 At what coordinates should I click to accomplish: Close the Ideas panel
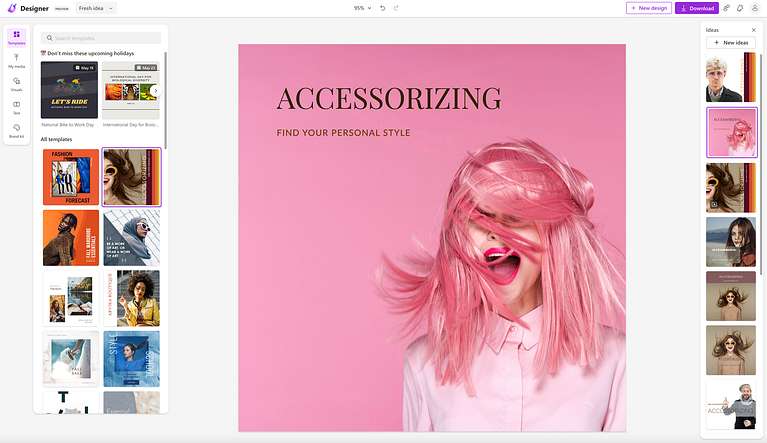[x=753, y=30]
